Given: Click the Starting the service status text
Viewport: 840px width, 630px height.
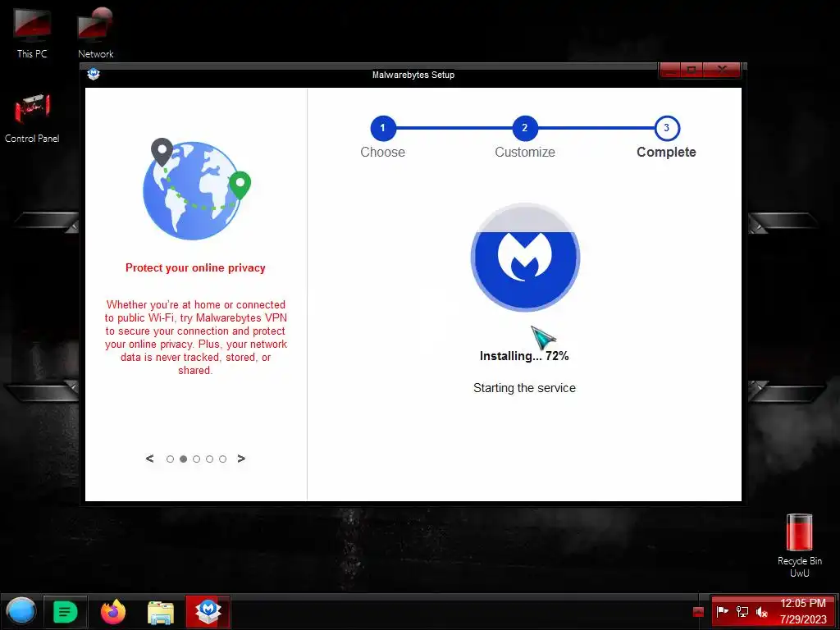Looking at the screenshot, I should click(524, 388).
